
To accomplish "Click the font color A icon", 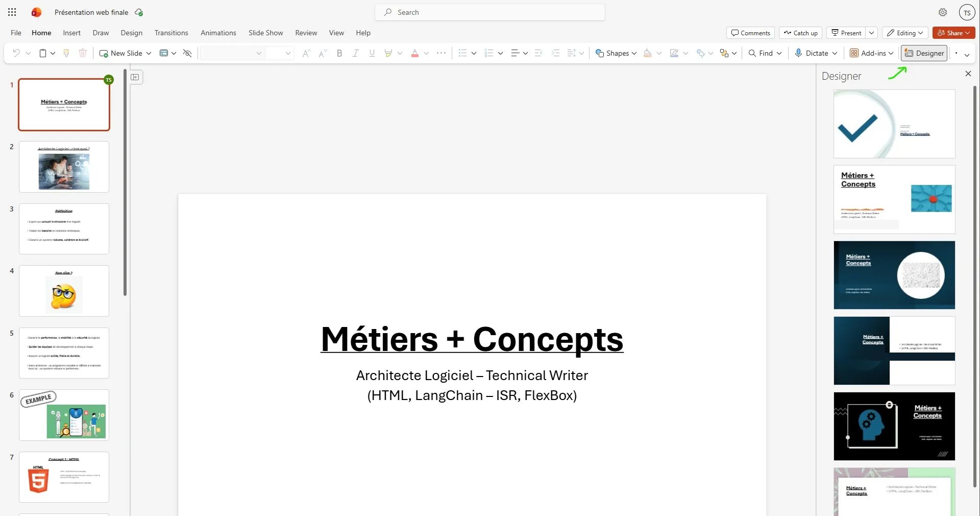I will [415, 53].
